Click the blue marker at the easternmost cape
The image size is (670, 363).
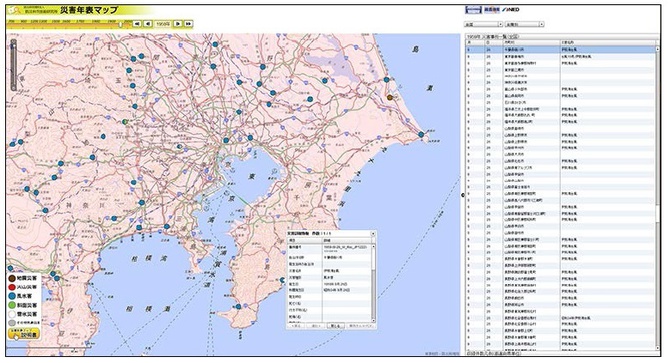421,135
